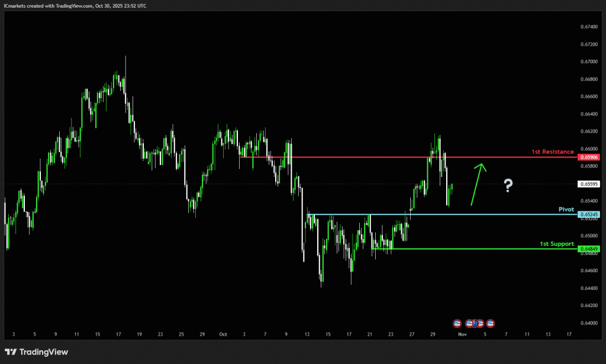
Task: Select the green upward arrow drawing
Action: coord(478,184)
